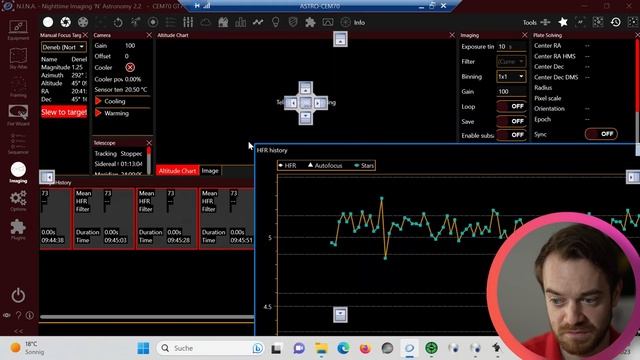Screen dimensions: 640x360
Task: Open the Sky Atlas section
Action: point(18,58)
